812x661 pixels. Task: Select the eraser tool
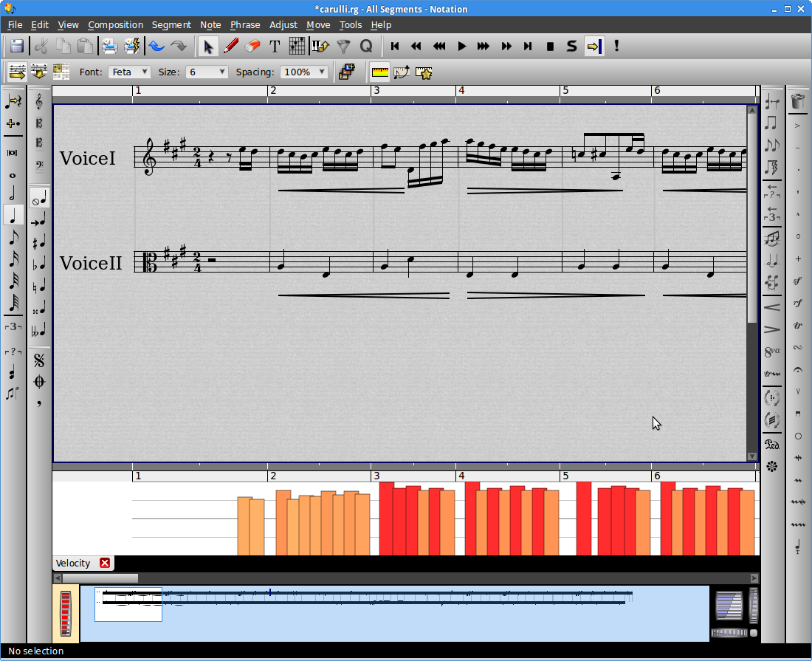252,46
